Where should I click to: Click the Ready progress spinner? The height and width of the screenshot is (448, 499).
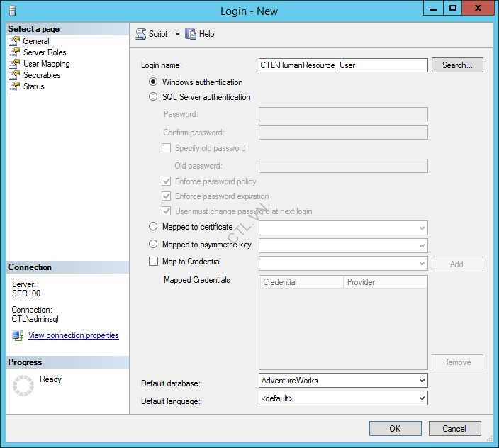click(23, 386)
